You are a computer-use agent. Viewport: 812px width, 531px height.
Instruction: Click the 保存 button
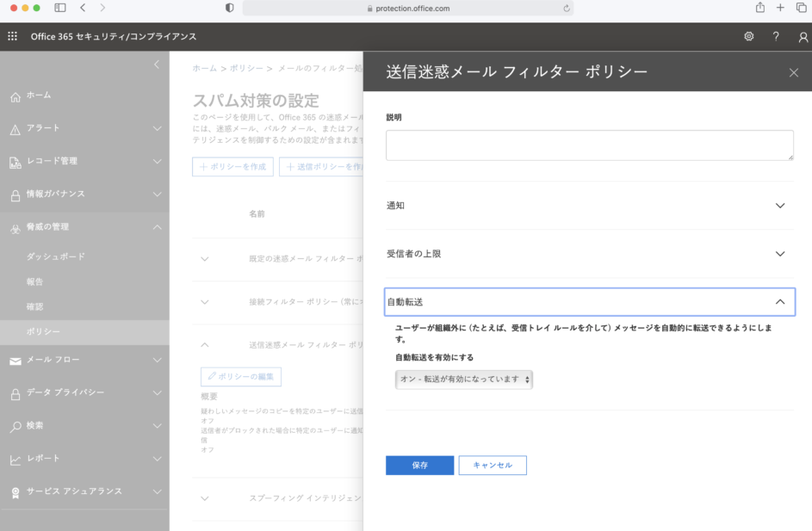(419, 465)
